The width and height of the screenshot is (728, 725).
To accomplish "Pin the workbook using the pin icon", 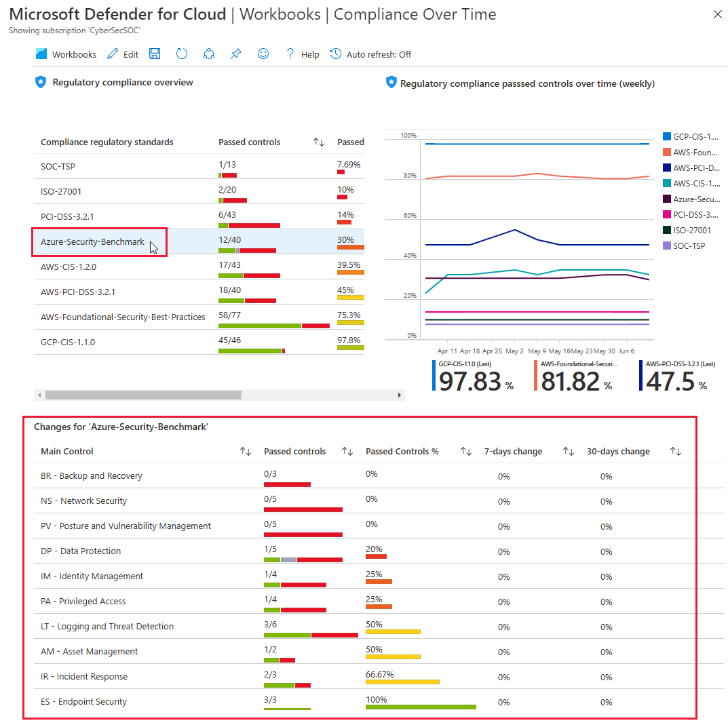I will point(236,54).
